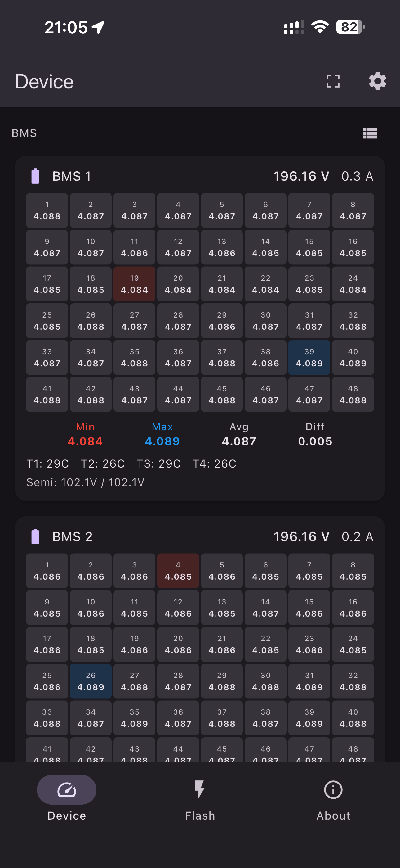Tap the Flash lightning bolt icon
Image resolution: width=400 pixels, height=868 pixels.
click(200, 789)
